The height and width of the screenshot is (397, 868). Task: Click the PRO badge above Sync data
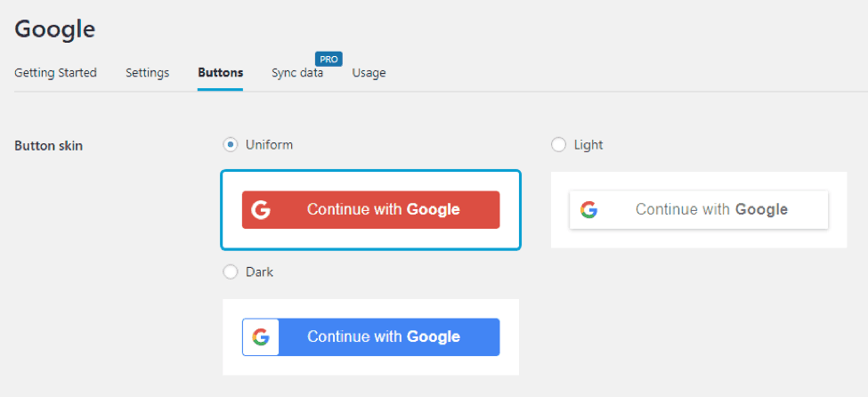(x=329, y=60)
